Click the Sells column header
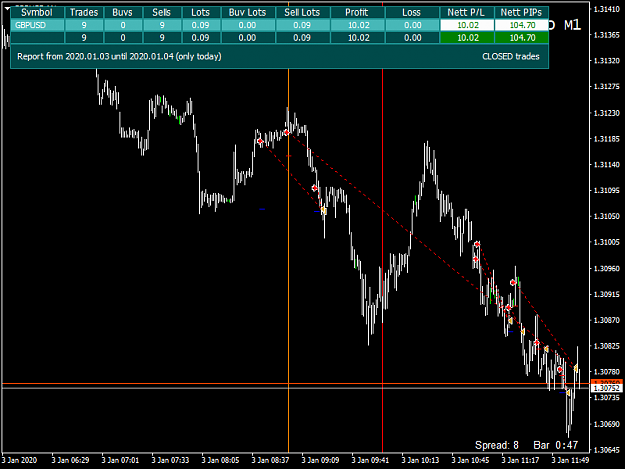Viewport: 625px width, 469px height. (x=162, y=13)
